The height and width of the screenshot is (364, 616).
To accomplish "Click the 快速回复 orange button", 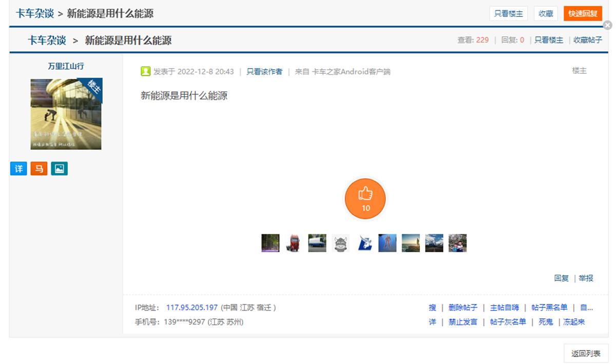I will (x=583, y=14).
